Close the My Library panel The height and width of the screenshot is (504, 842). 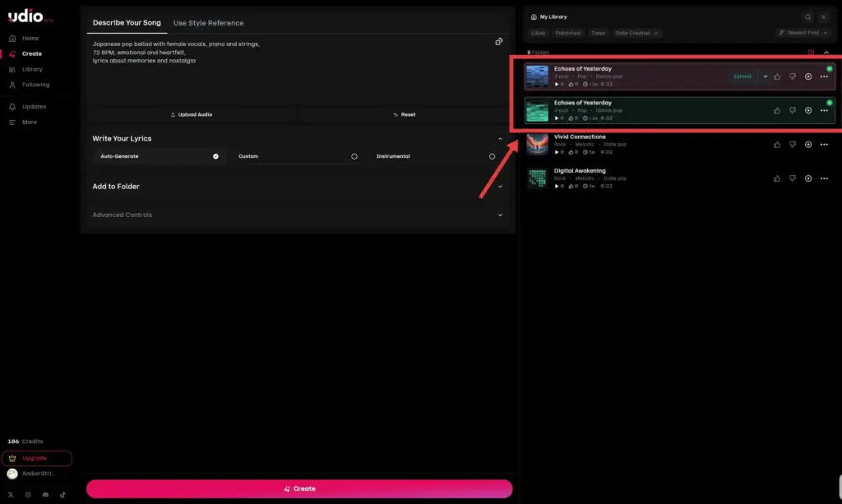tap(823, 17)
